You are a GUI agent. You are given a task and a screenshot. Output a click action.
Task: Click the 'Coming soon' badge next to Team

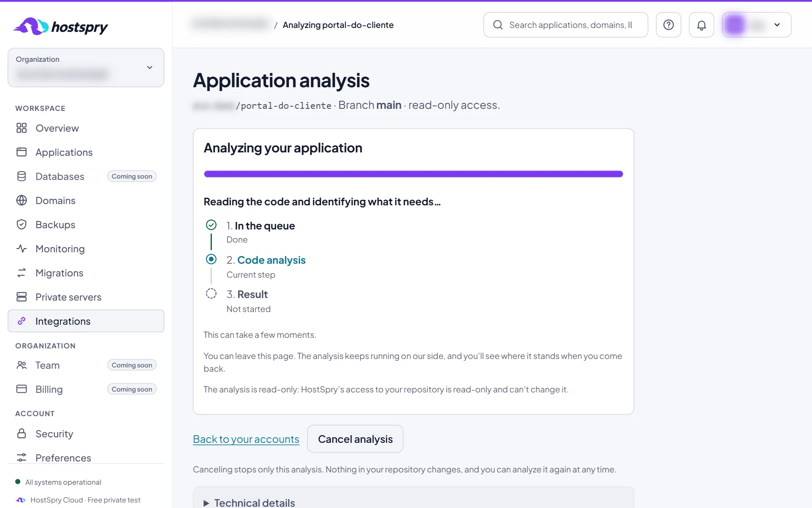132,365
